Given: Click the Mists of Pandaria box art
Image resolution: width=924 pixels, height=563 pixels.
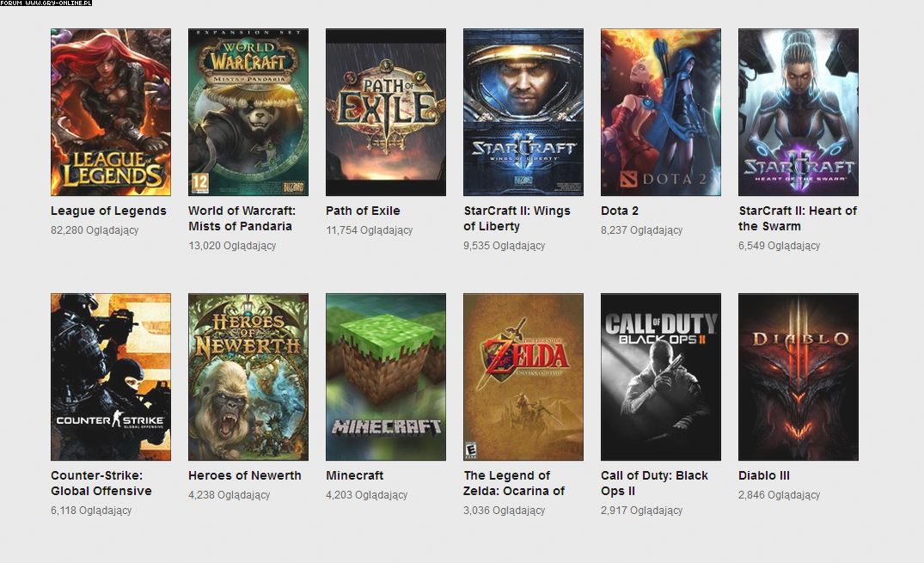Looking at the screenshot, I should [x=248, y=113].
